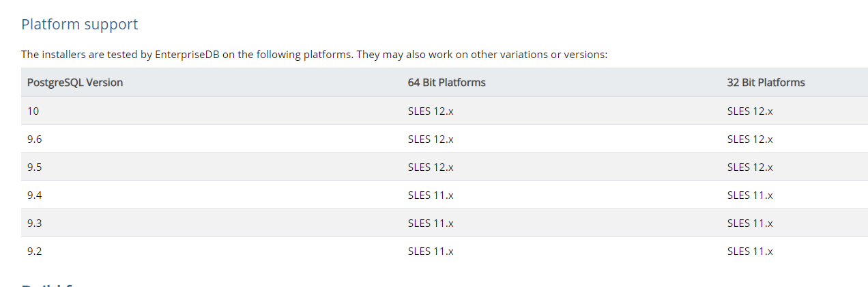Select 64 Bit SLES 12.x in 9.6 row
Image resolution: width=868 pixels, height=287 pixels.
point(431,139)
